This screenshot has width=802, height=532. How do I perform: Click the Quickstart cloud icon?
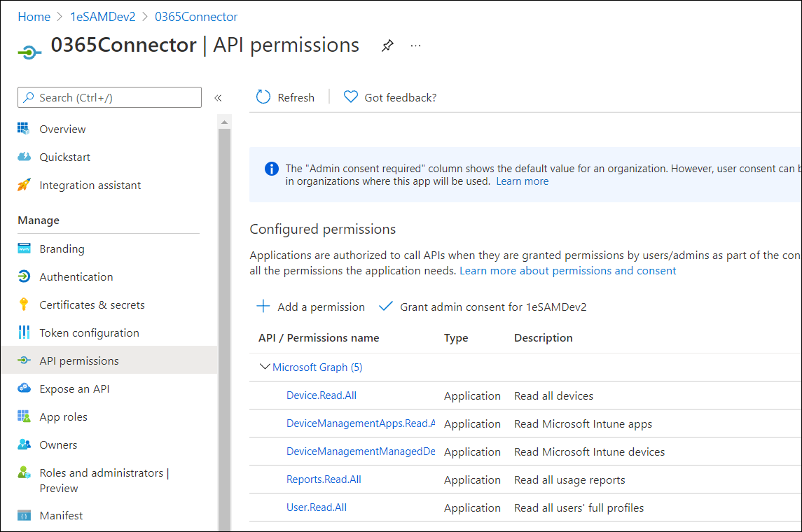[25, 157]
